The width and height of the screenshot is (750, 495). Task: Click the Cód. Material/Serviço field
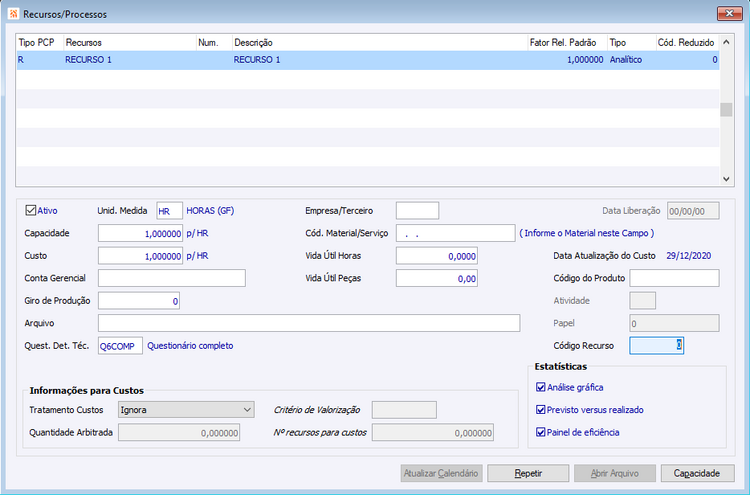[x=455, y=233]
